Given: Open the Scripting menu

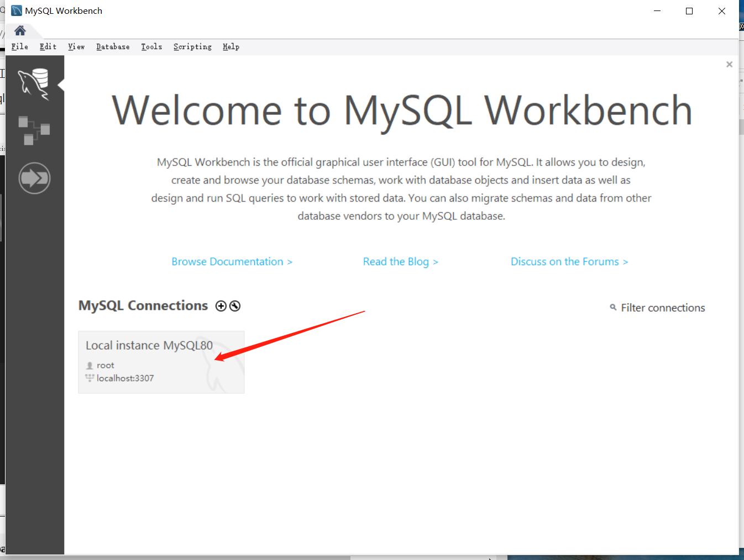Looking at the screenshot, I should click(192, 47).
